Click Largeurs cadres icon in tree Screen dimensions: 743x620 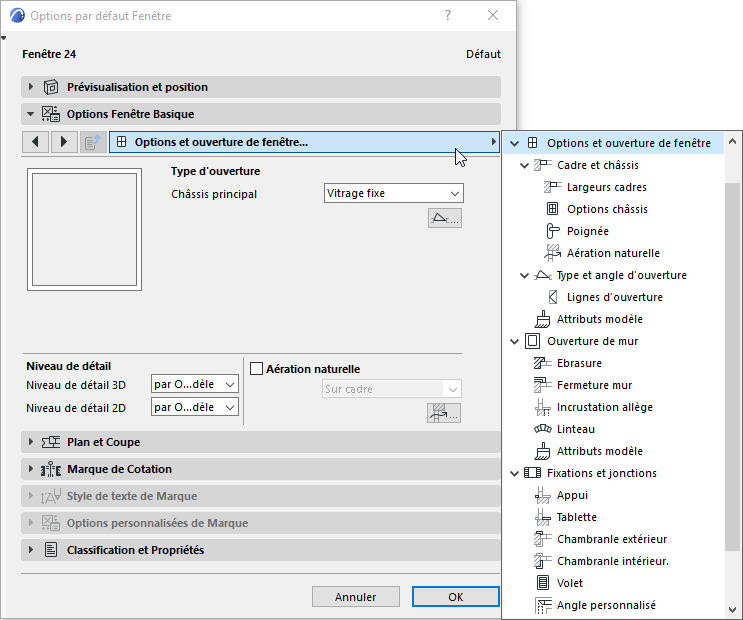pos(553,187)
